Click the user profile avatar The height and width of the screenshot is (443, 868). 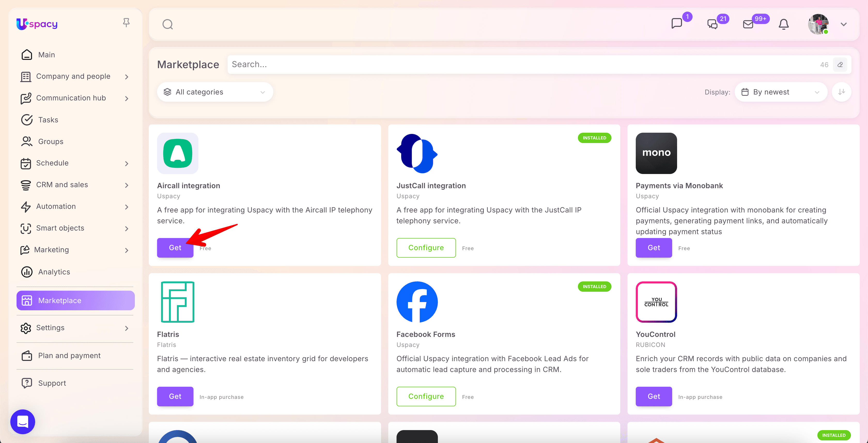tap(818, 24)
